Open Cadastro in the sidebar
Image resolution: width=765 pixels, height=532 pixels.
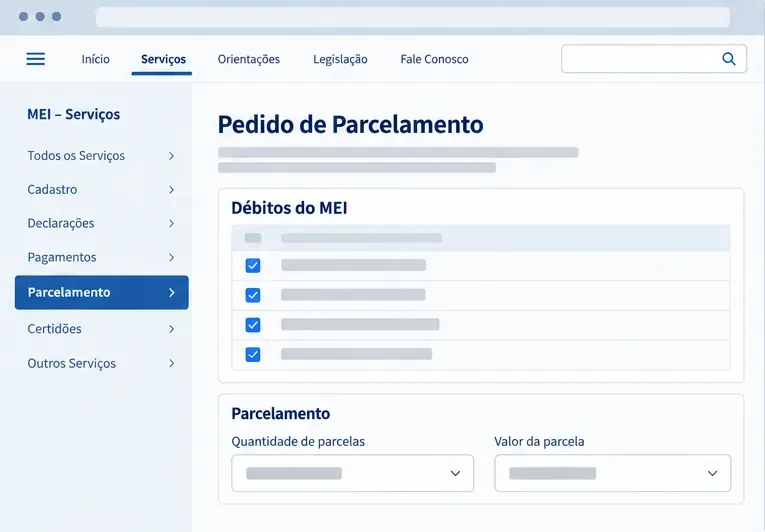pyautogui.click(x=101, y=189)
